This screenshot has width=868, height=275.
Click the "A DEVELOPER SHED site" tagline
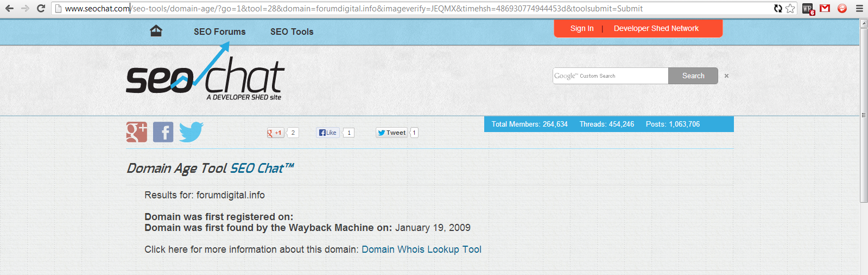(244, 97)
